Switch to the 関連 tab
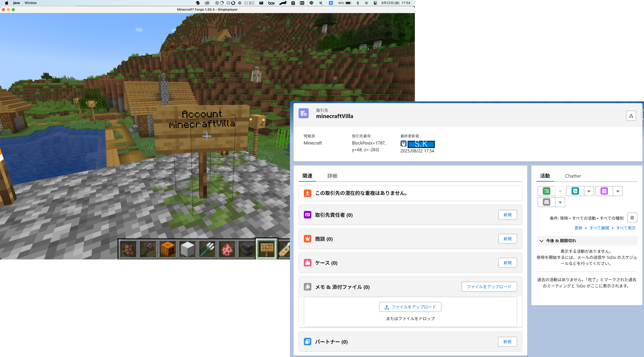This screenshot has width=644, height=357. coord(307,176)
